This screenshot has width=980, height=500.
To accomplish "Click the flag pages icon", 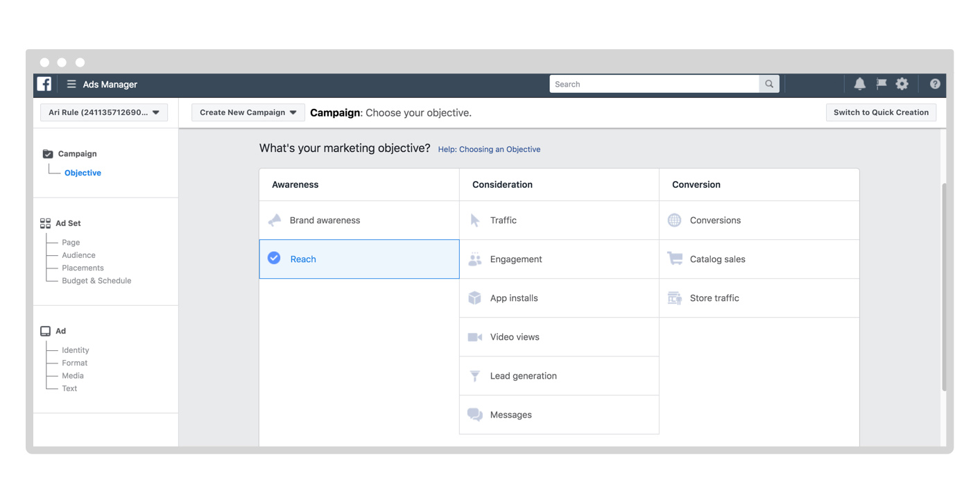I will (881, 84).
